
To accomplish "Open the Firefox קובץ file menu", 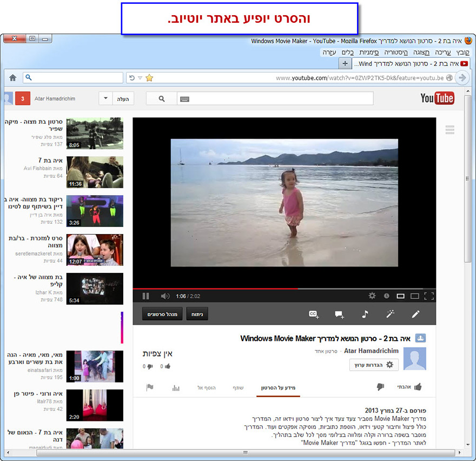I will (462, 52).
